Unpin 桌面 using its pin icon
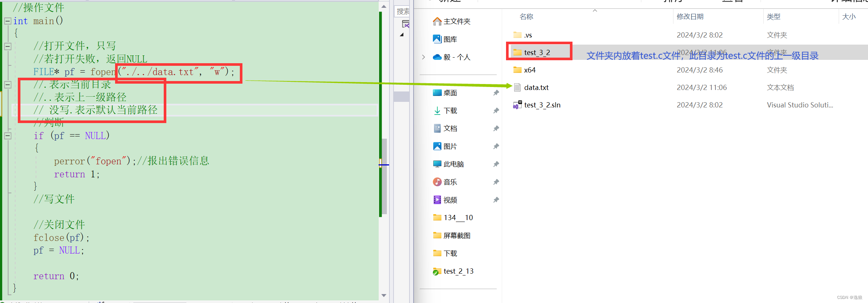The image size is (868, 303). 496,93
